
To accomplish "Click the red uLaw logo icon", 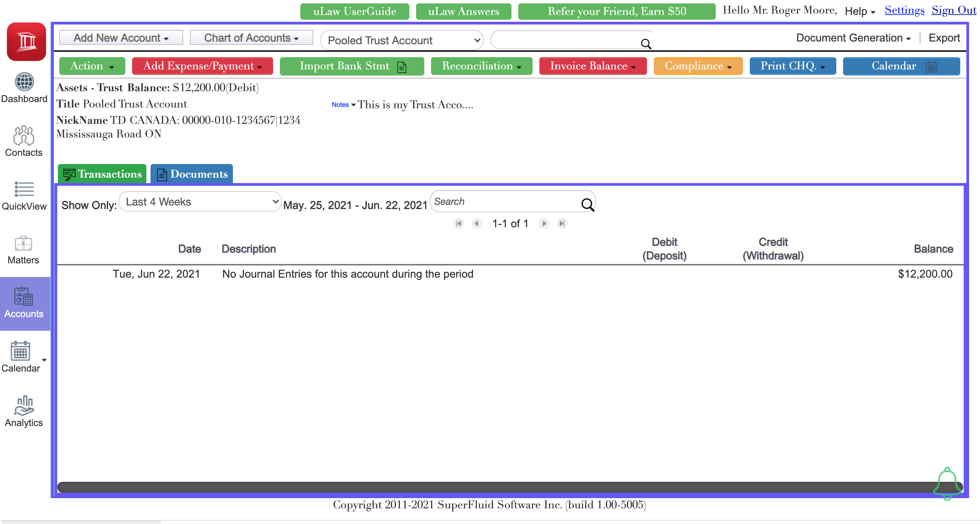I will click(x=26, y=42).
